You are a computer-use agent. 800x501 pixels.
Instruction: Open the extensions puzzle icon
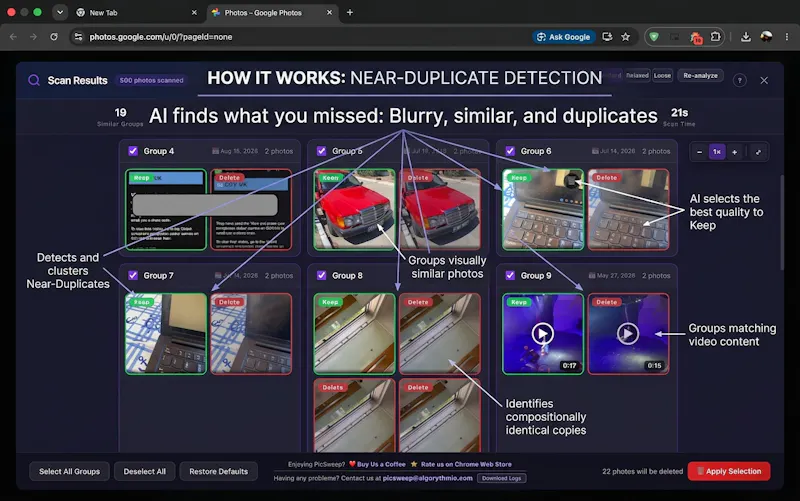716,37
